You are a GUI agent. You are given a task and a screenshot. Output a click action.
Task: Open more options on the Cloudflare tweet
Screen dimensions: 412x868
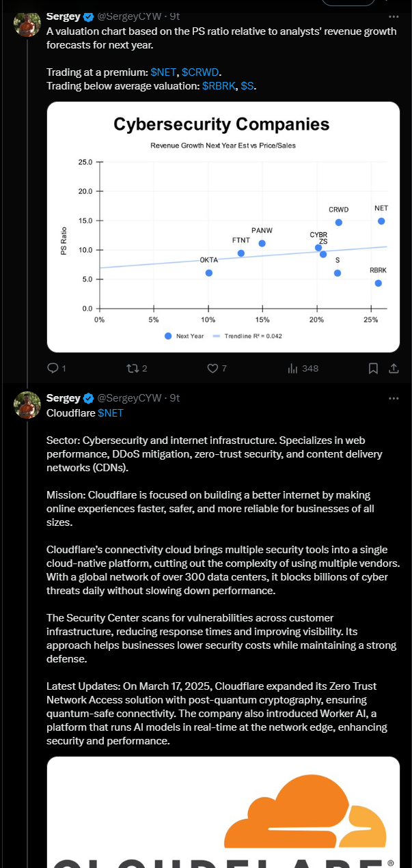coord(394,398)
